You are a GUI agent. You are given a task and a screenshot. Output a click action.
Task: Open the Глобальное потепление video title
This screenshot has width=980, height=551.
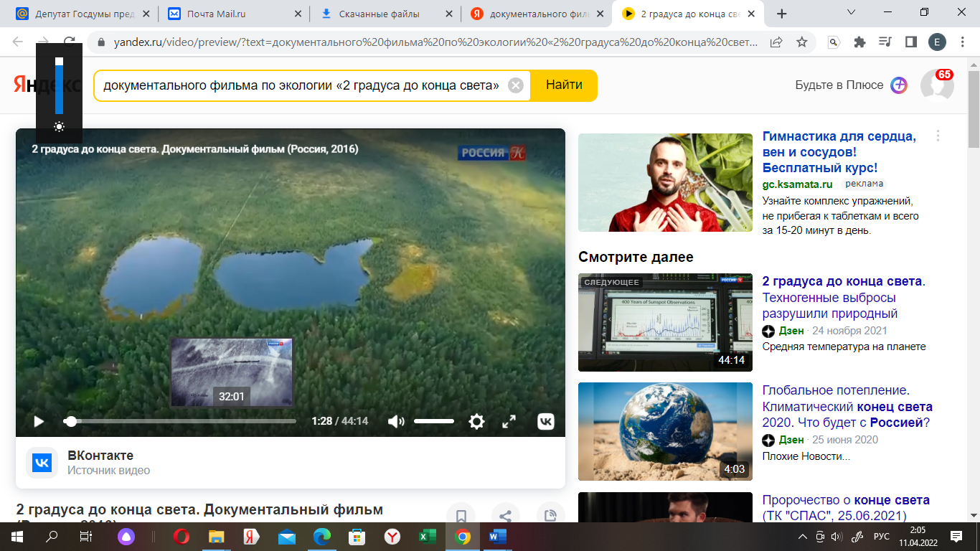point(847,407)
